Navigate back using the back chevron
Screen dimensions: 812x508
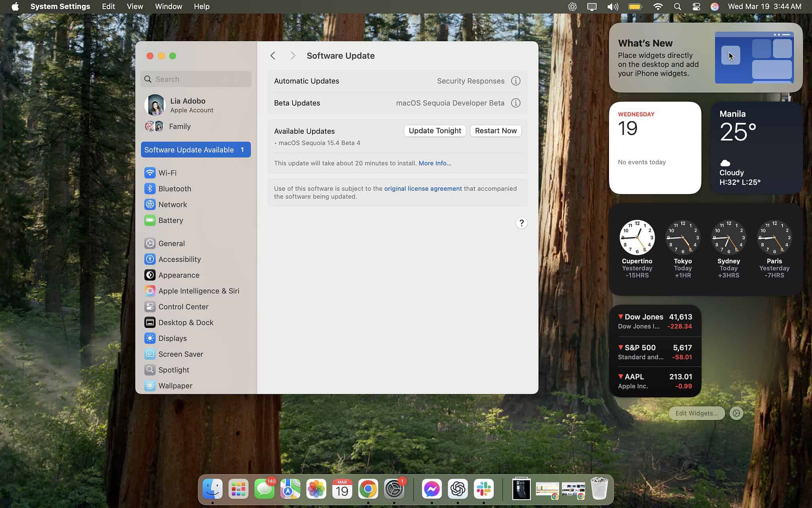click(x=273, y=56)
